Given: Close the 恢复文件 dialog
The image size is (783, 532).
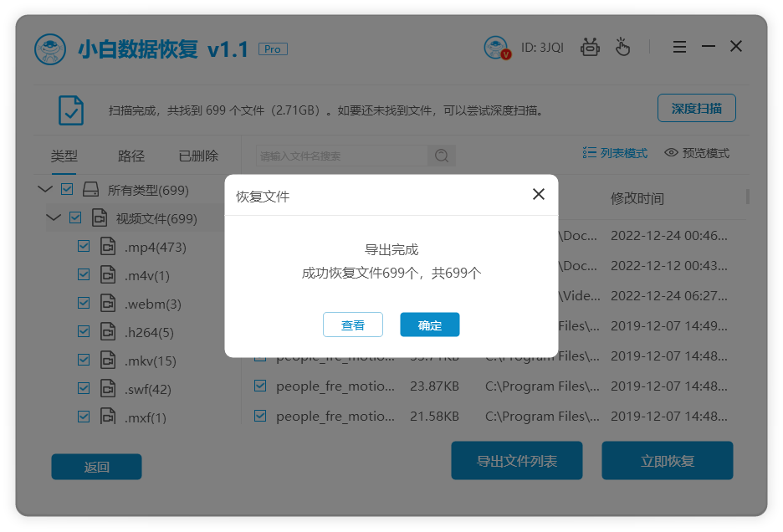Looking at the screenshot, I should click(x=539, y=194).
